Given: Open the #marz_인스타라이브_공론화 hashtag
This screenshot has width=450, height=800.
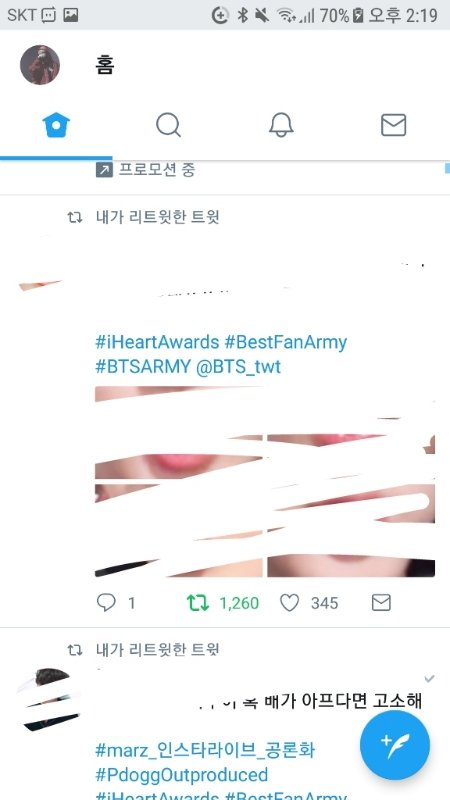Looking at the screenshot, I should pyautogui.click(x=205, y=751).
